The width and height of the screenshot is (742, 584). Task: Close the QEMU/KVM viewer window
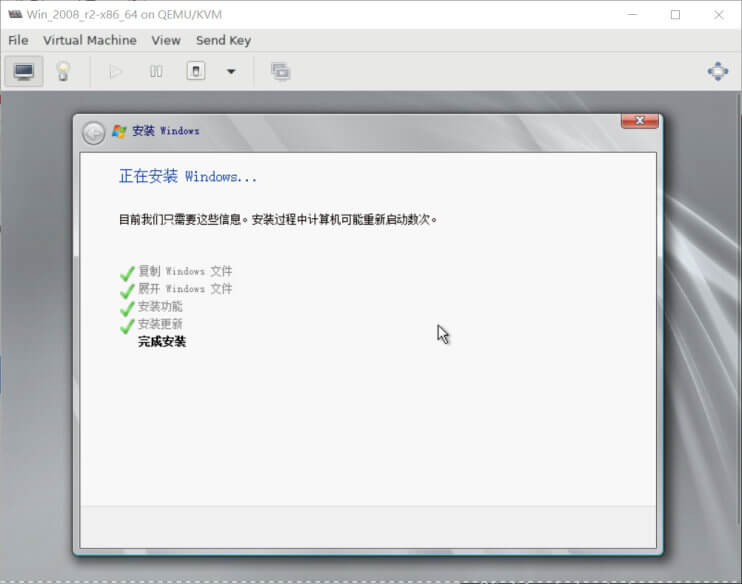[719, 15]
